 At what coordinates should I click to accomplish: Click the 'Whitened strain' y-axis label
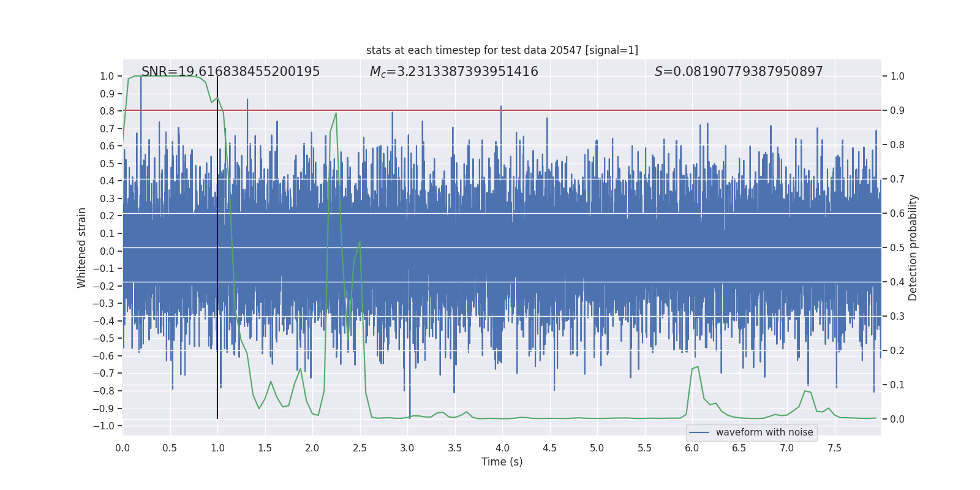coord(81,247)
